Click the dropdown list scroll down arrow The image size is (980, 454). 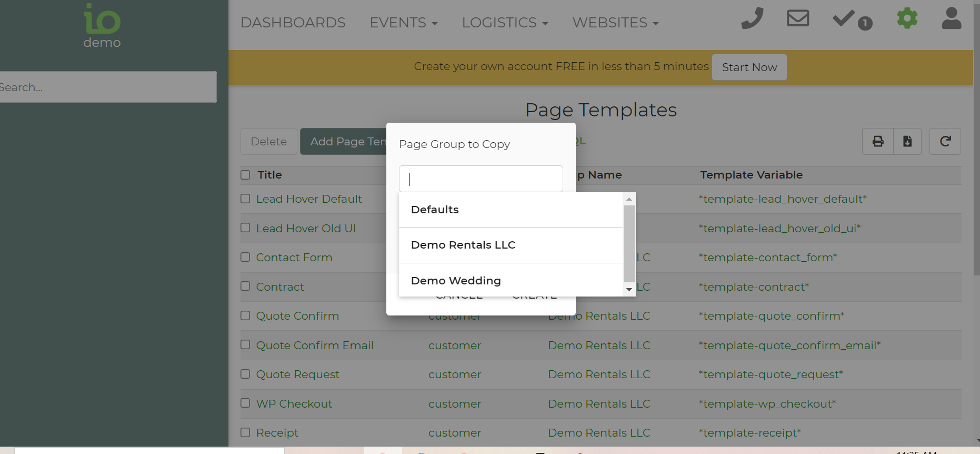coord(629,290)
